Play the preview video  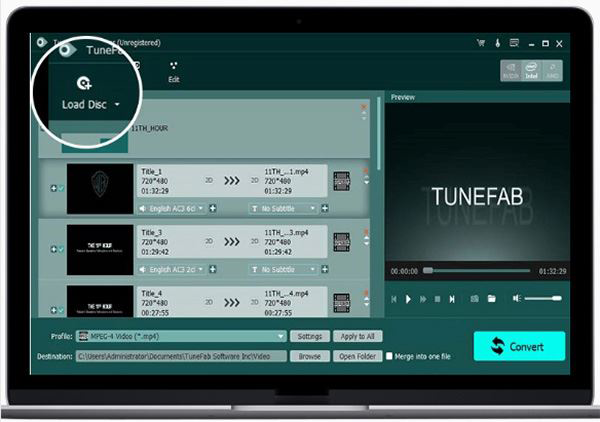point(408,299)
